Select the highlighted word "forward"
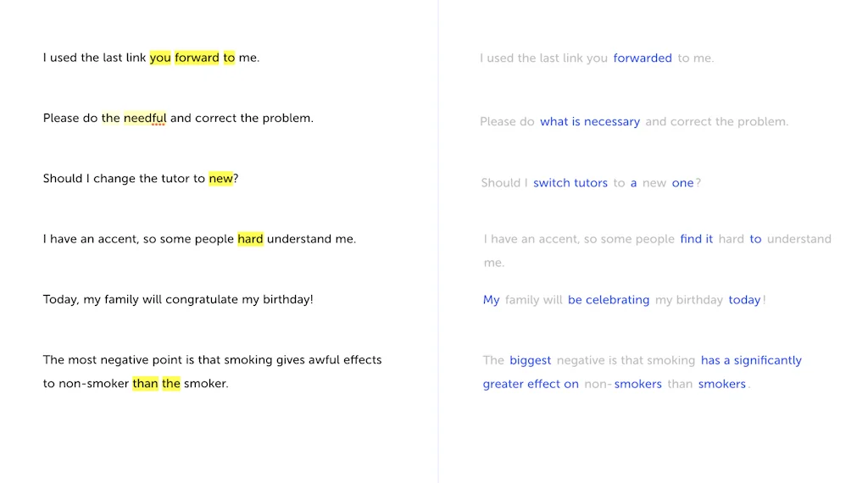The height and width of the screenshot is (483, 868). 197,58
